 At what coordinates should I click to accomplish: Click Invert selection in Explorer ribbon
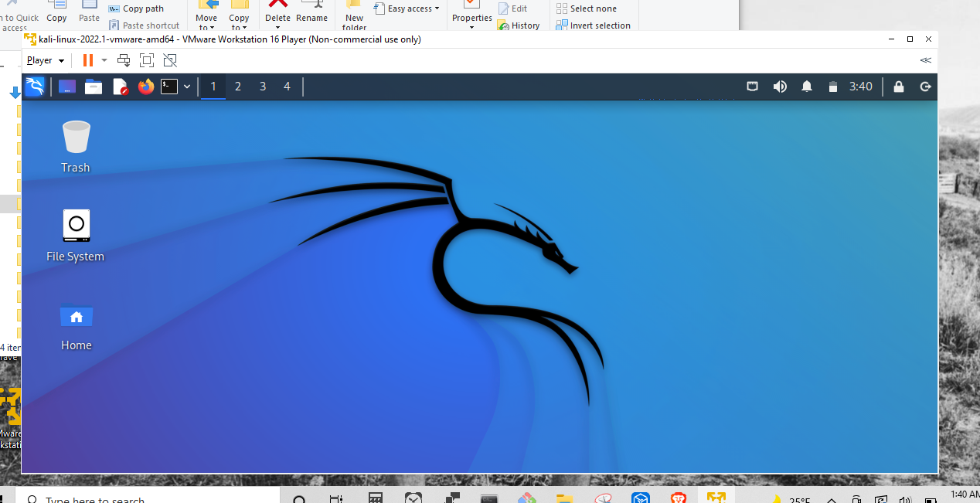click(x=594, y=25)
